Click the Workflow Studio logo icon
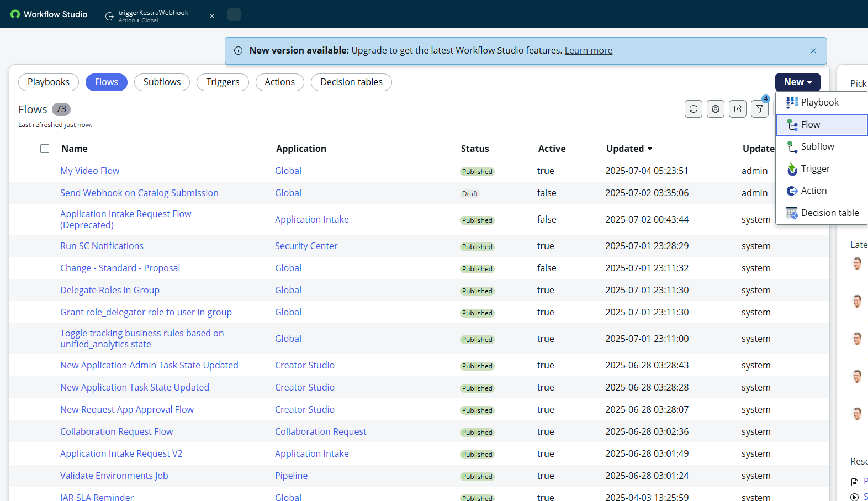The width and height of the screenshot is (868, 501). 15,14
